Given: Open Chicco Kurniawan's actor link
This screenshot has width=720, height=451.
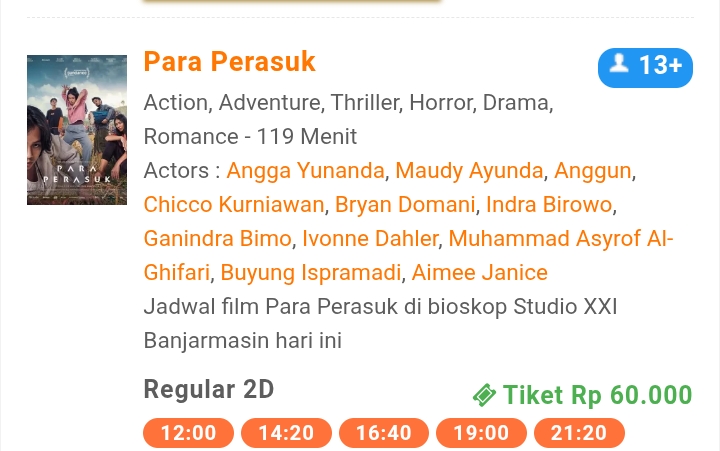Looking at the screenshot, I should pyautogui.click(x=234, y=204).
